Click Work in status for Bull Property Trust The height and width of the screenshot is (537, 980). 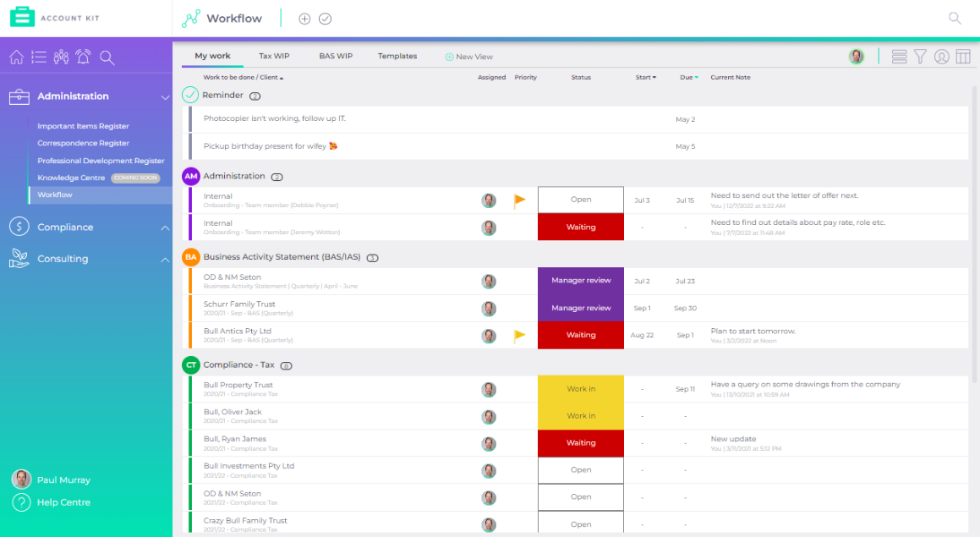pos(581,389)
